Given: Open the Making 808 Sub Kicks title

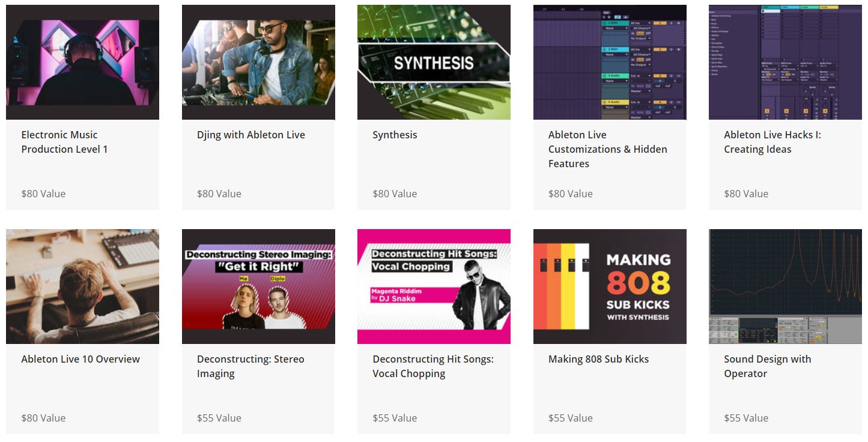Looking at the screenshot, I should [599, 359].
